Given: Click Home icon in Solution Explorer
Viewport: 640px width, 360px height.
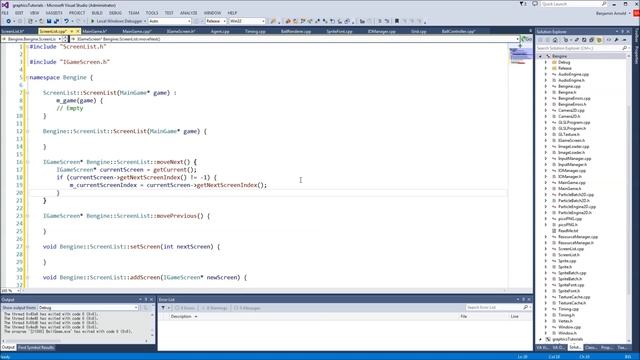Looking at the screenshot, I should click(x=555, y=40).
